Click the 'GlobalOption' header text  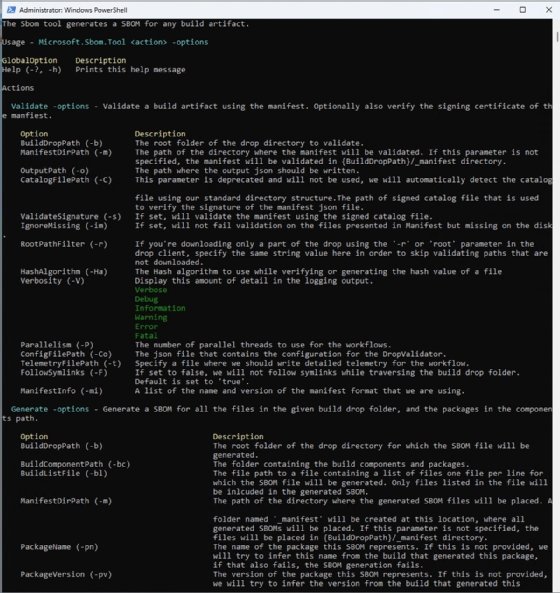pos(29,61)
